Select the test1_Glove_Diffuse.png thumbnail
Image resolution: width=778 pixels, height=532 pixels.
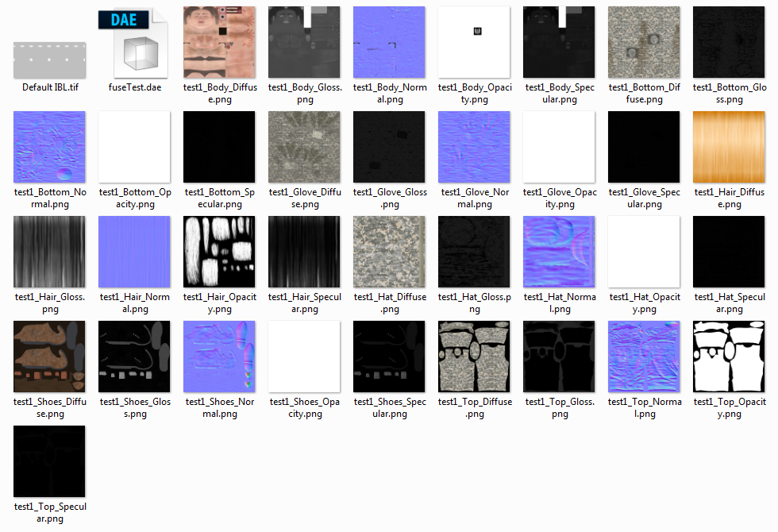304,147
